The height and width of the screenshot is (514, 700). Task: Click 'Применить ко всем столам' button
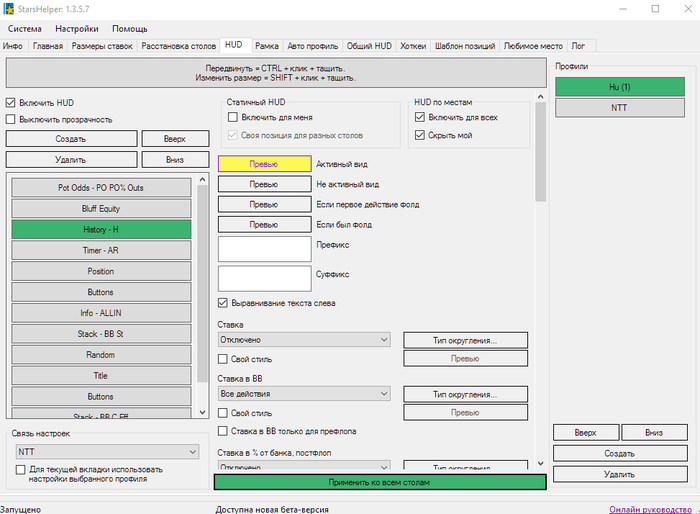coord(380,482)
